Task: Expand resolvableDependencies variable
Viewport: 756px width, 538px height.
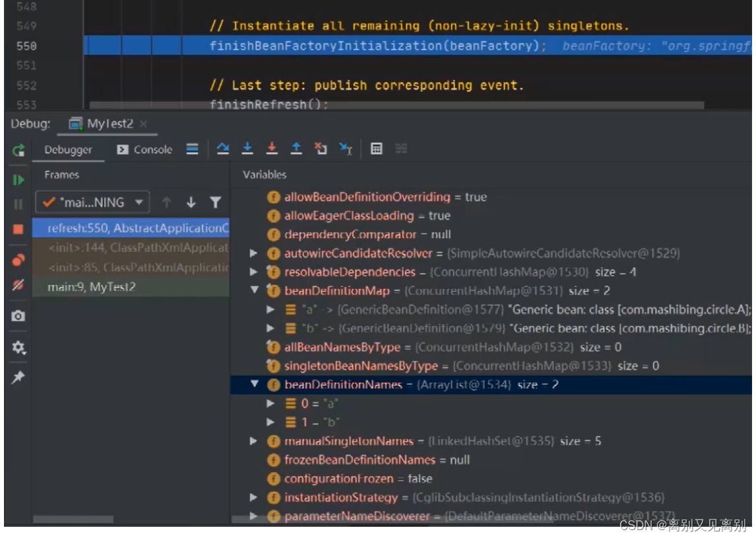Action: tap(253, 272)
